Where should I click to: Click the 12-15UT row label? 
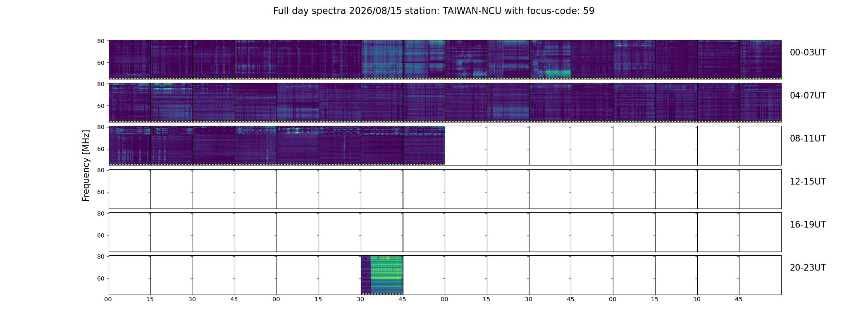(808, 182)
